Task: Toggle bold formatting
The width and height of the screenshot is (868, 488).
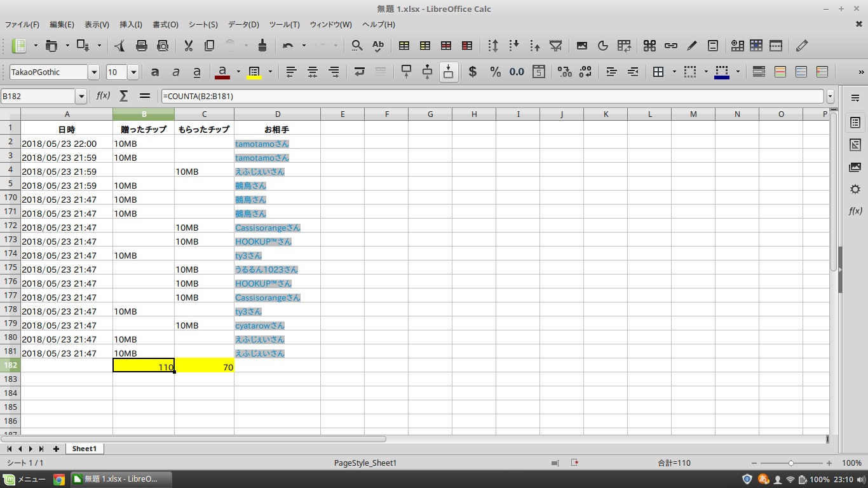Action: [155, 72]
